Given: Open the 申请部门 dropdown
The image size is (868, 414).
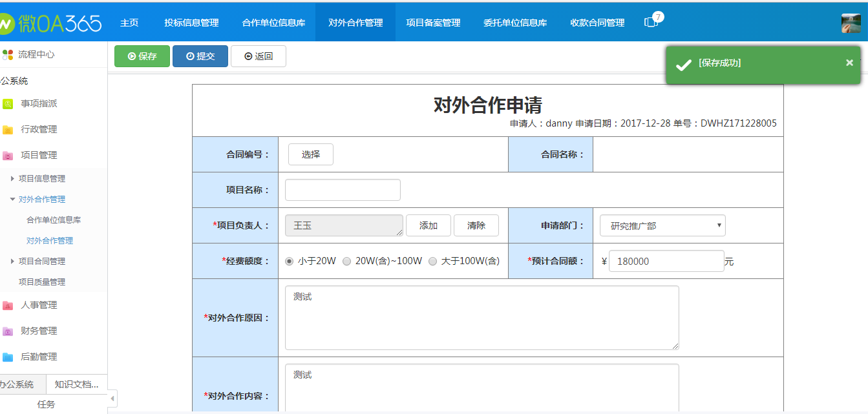Looking at the screenshot, I should coord(662,226).
